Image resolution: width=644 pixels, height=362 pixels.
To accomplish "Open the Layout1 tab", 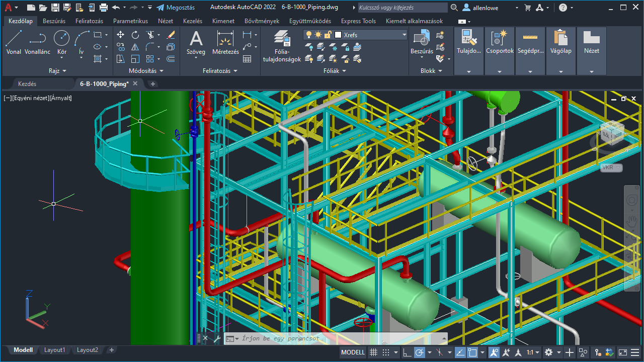I will pos(54,350).
